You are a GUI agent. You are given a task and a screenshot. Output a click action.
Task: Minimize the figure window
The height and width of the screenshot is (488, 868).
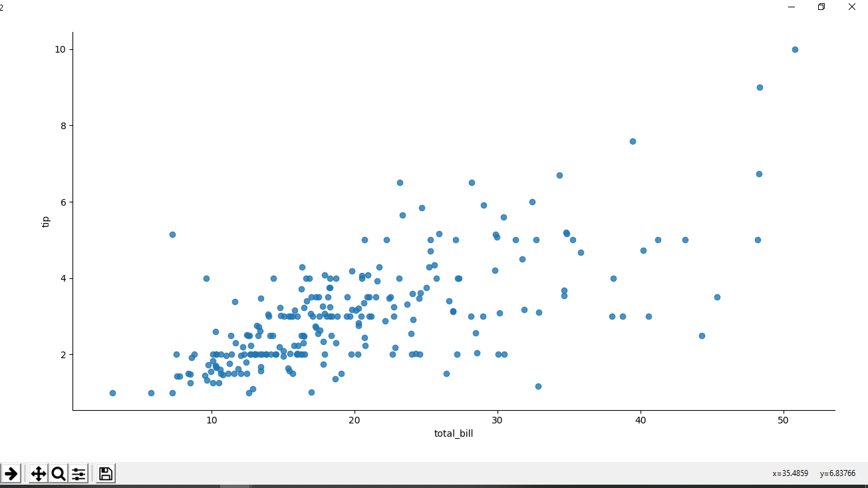[790, 7]
